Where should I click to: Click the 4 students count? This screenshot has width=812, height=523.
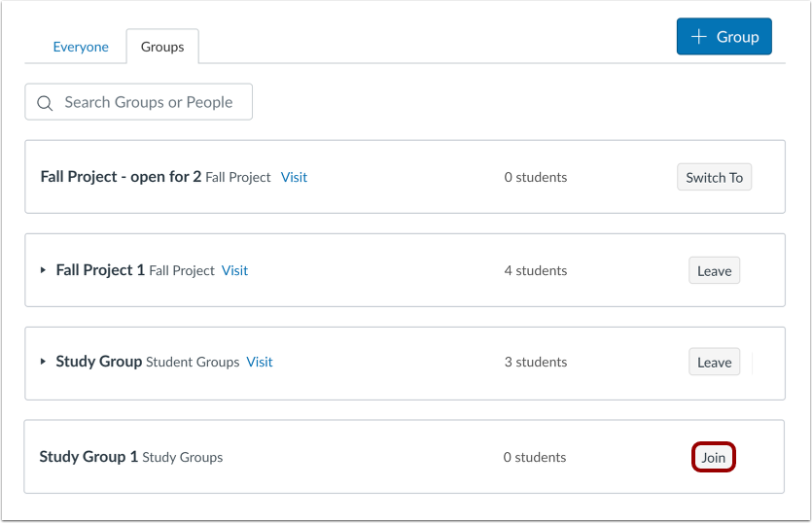[x=536, y=270]
